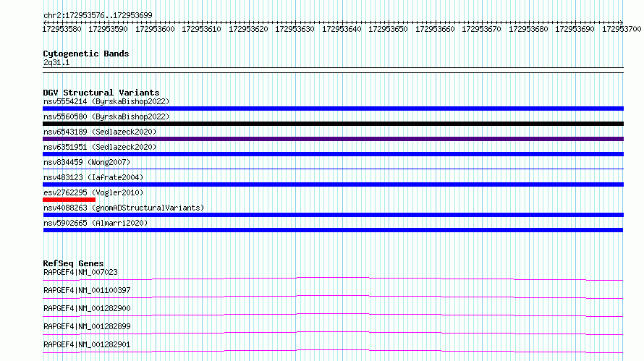
Task: Click ruler position 172953690
Action: (575, 29)
